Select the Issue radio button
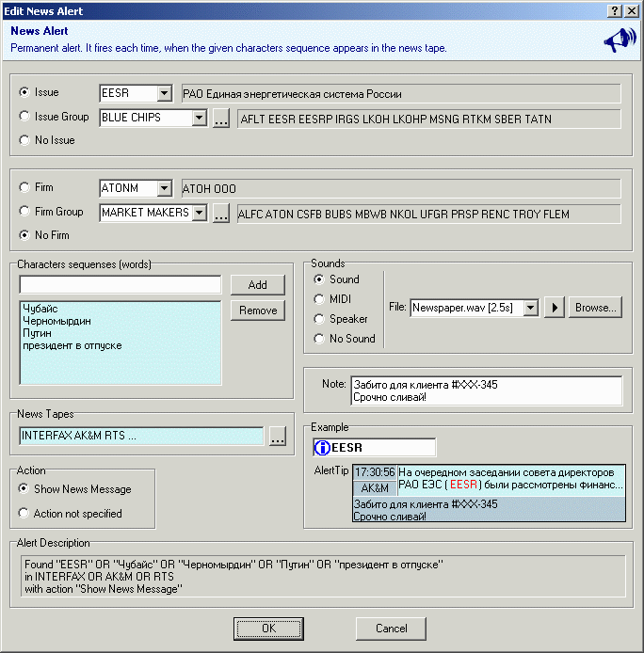 (24, 92)
